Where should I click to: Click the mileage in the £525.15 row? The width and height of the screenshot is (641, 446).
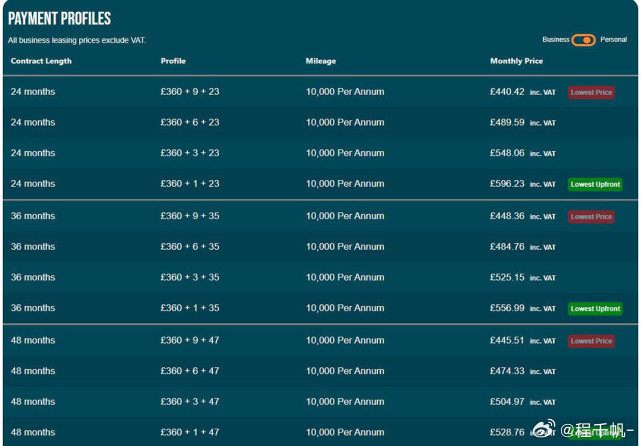pos(345,277)
